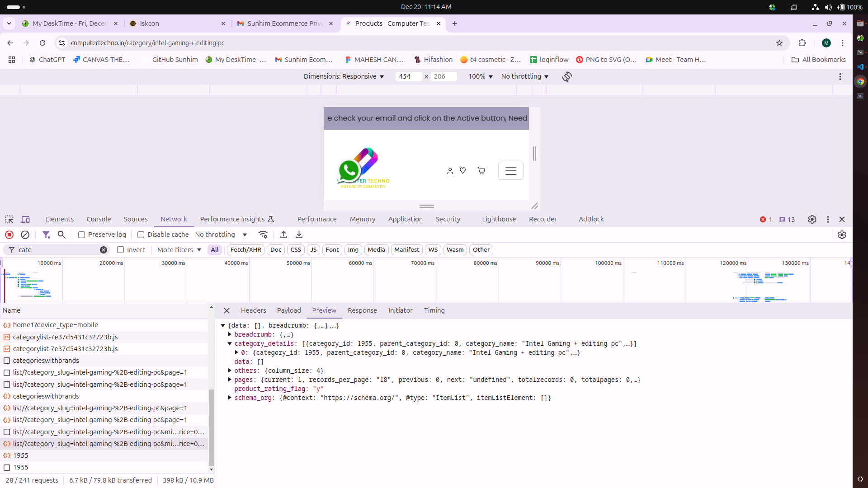Image resolution: width=868 pixels, height=488 pixels.
Task: Click the user account icon on webpage
Action: coord(450,171)
